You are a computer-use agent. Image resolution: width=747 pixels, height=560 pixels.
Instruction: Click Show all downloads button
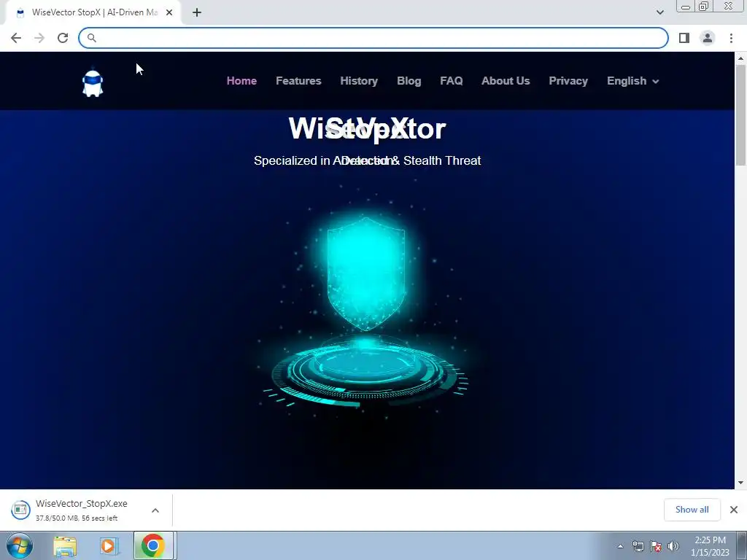[x=692, y=510]
